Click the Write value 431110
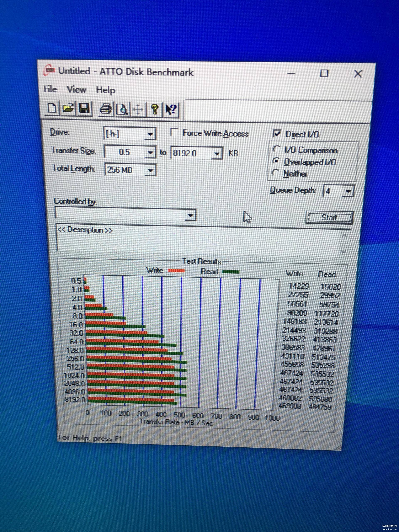Viewport: 399px width, 532px height. tap(293, 356)
